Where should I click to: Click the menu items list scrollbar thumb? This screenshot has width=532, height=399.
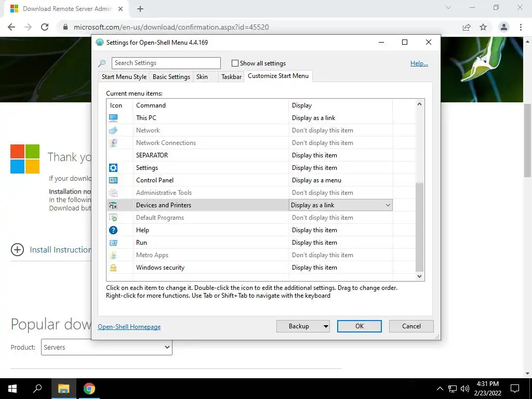tap(420, 227)
